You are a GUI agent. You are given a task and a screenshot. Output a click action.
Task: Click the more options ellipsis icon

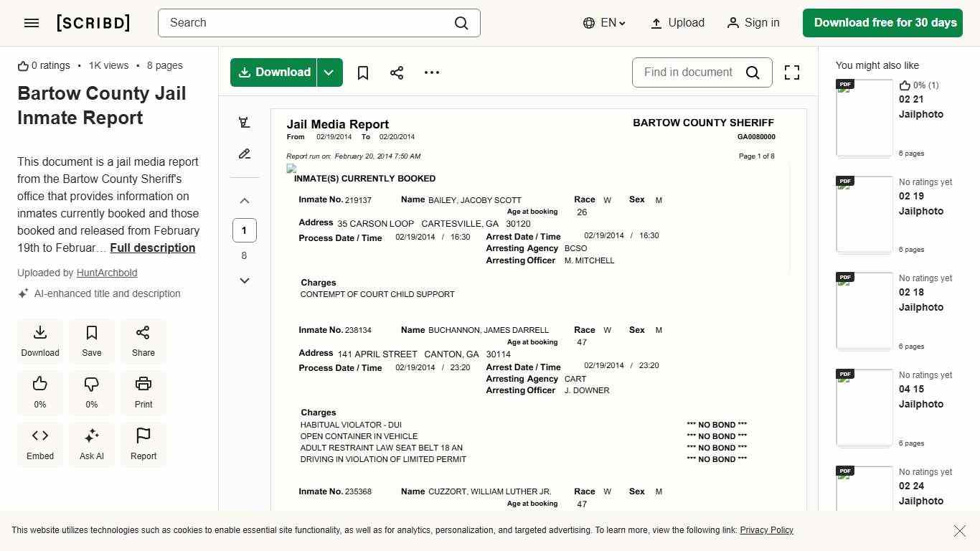tap(431, 72)
